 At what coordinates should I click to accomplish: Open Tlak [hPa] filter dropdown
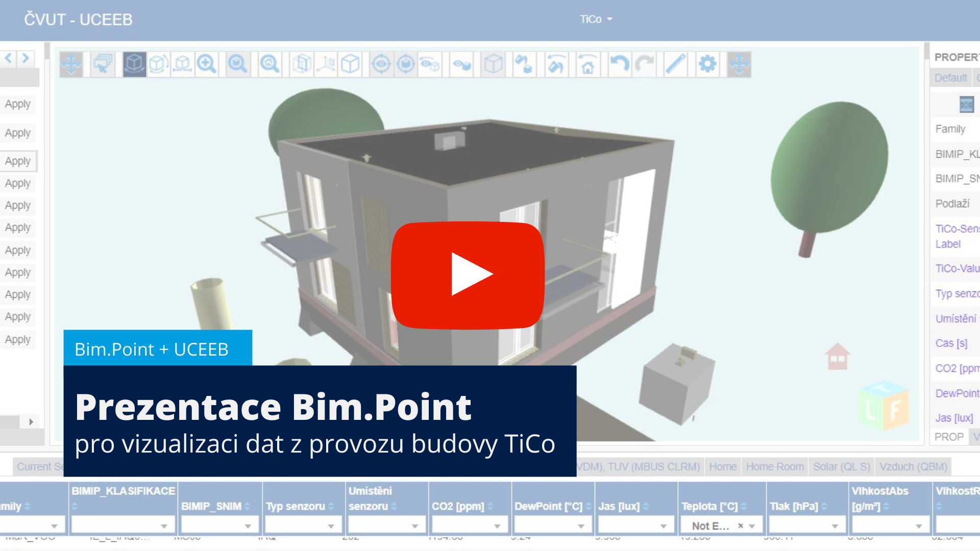click(807, 525)
